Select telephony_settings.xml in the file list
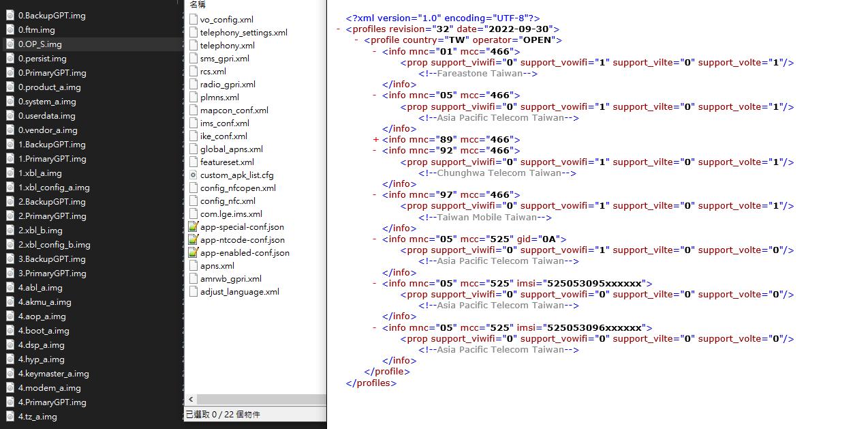Image resolution: width=868 pixels, height=429 pixels. (243, 33)
